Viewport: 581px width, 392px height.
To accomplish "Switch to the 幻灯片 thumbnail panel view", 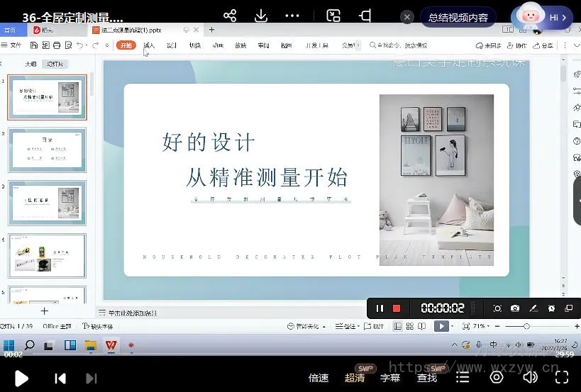I will (x=54, y=64).
